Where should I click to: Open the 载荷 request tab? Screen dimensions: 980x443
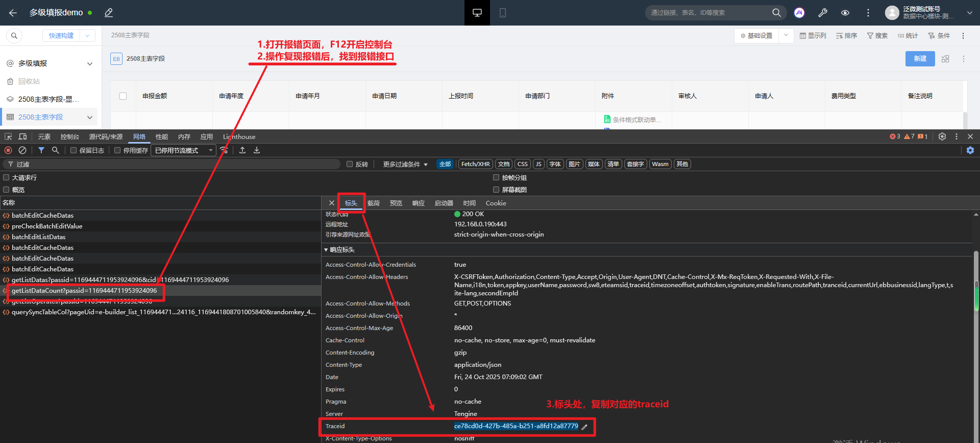point(373,203)
